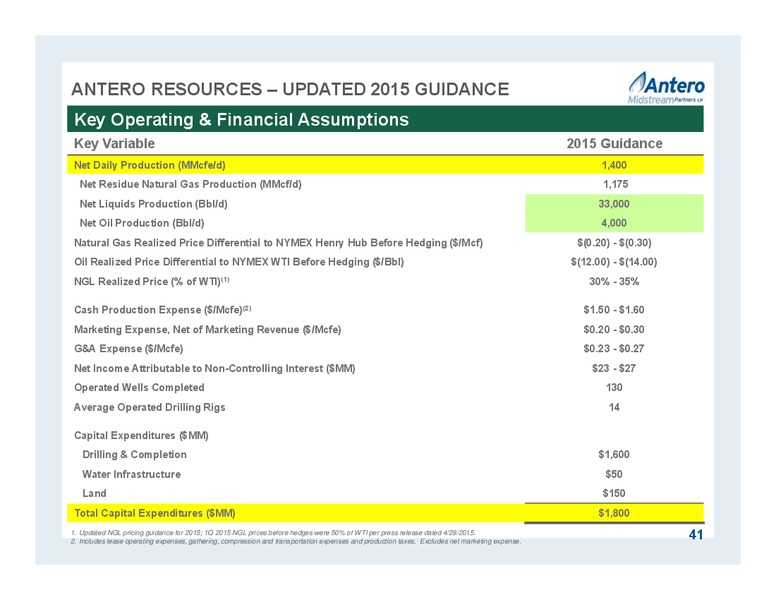Viewport: 776px width, 600px height.
Task: Select the 'Key Variable' column header
Action: (x=114, y=144)
